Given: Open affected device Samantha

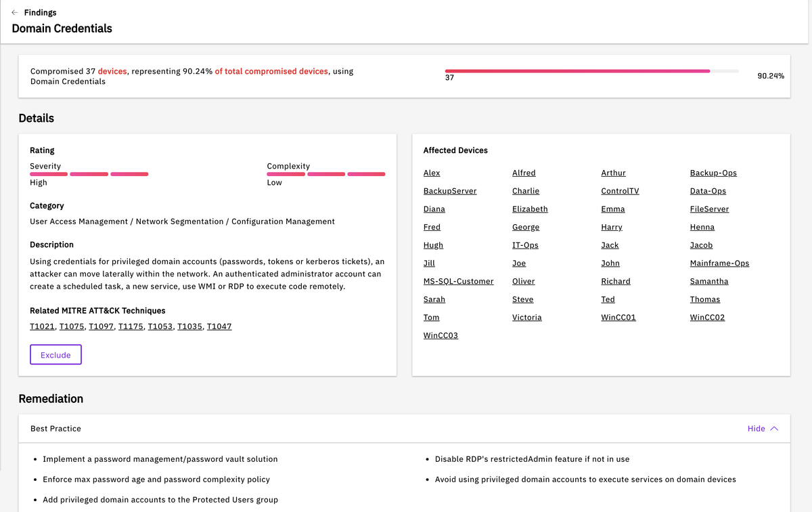Looking at the screenshot, I should (x=709, y=281).
